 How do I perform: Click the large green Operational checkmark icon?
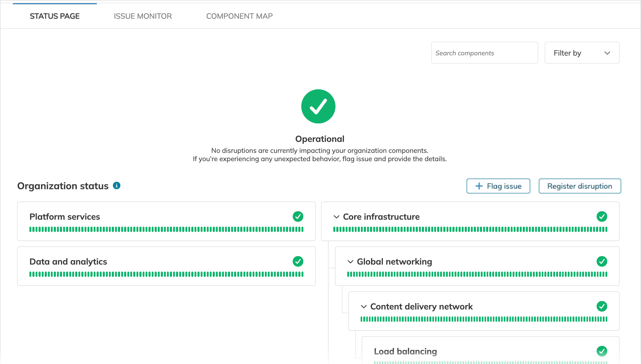click(x=318, y=106)
